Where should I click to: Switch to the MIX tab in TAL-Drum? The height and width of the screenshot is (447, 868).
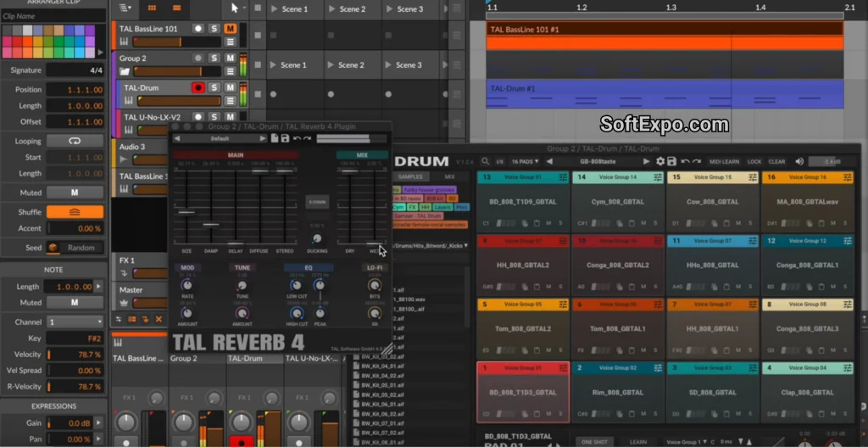coord(449,177)
